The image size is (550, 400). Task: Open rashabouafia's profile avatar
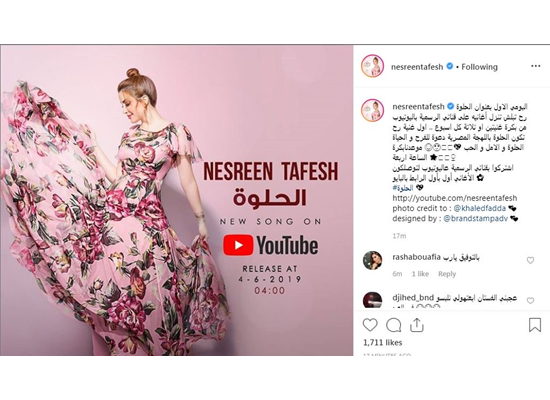(373, 260)
